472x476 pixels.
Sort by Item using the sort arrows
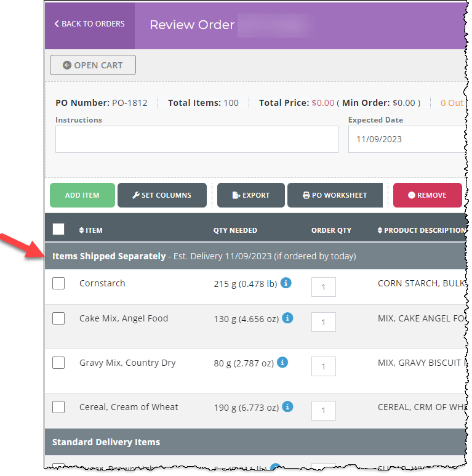pyautogui.click(x=81, y=230)
